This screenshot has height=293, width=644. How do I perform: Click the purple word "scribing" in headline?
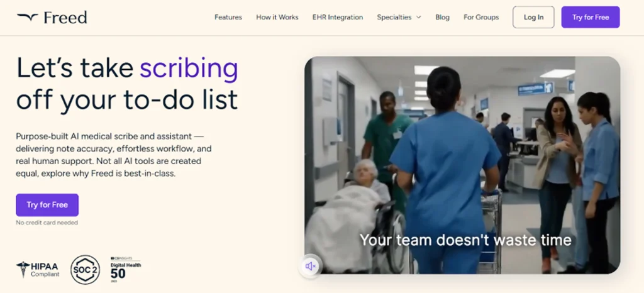click(x=189, y=68)
